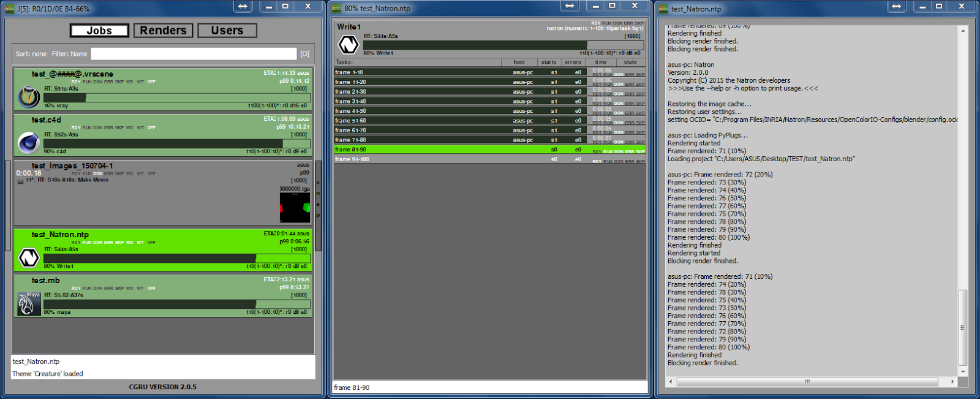Click the 'time' column header
Viewport: 980px width, 399px height.
pos(601,62)
